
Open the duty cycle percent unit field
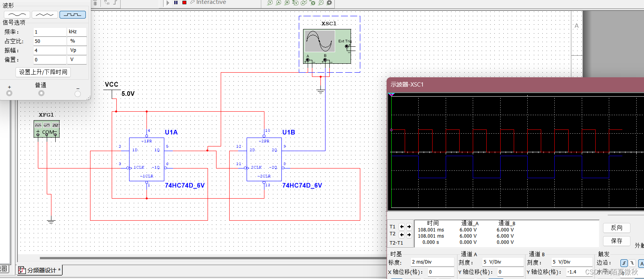pos(77,41)
